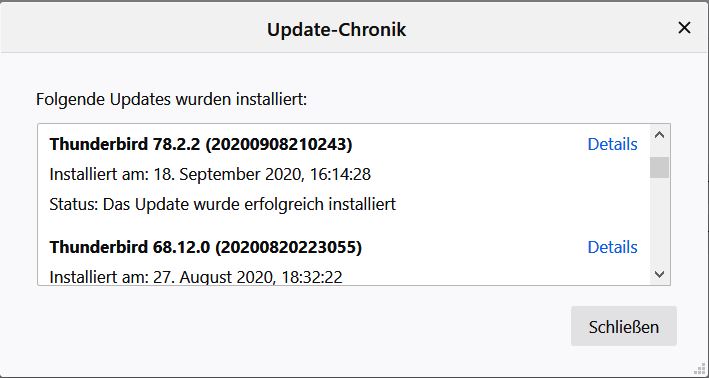Click the scrollbar track below the thumb
The height and width of the screenshot is (378, 709).
[659, 222]
